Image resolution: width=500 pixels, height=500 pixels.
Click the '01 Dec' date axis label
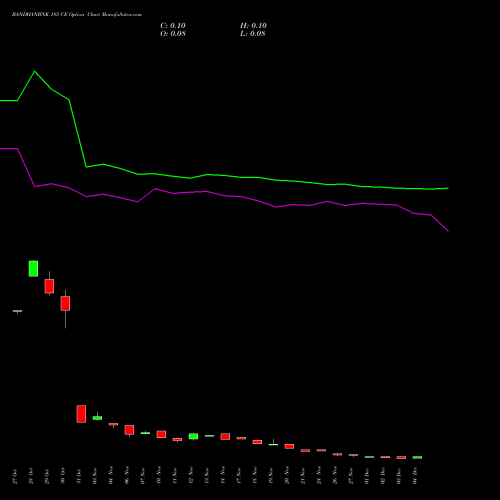point(367,476)
